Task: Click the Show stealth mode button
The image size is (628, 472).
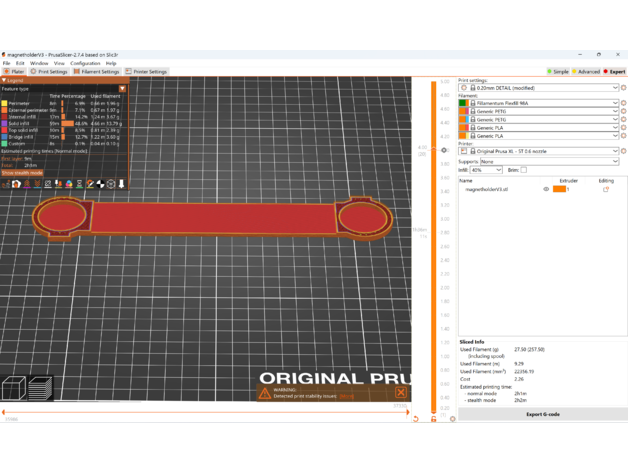Action: (x=22, y=173)
